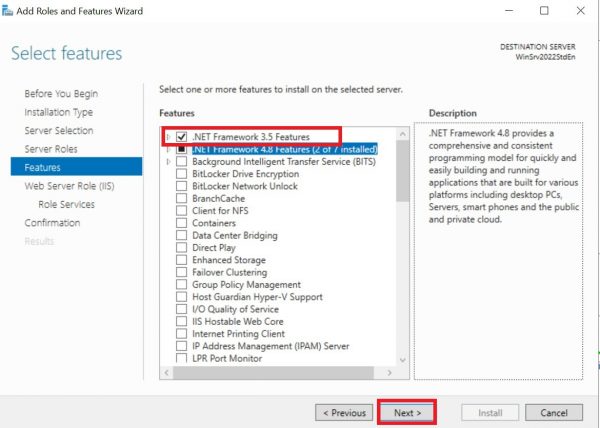Expand Background Intelligent Transfer Service node
The height and width of the screenshot is (428, 600).
168,161
